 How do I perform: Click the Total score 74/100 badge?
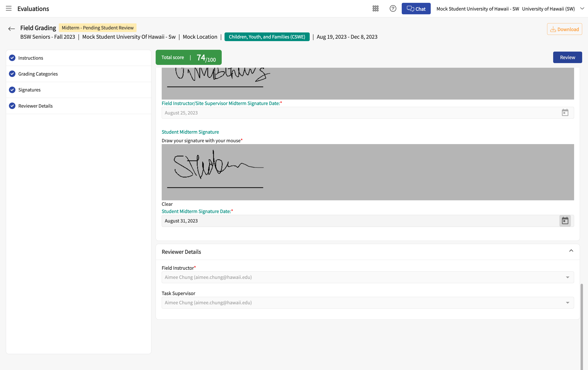click(x=188, y=57)
